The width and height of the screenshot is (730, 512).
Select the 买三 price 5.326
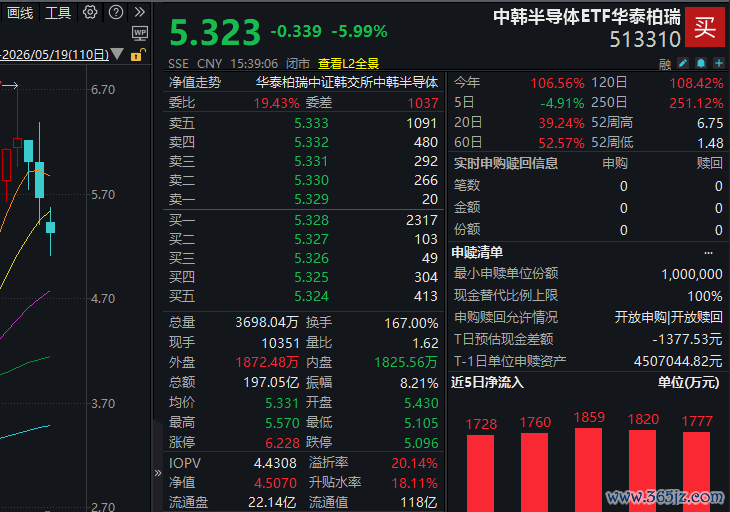coord(311,258)
